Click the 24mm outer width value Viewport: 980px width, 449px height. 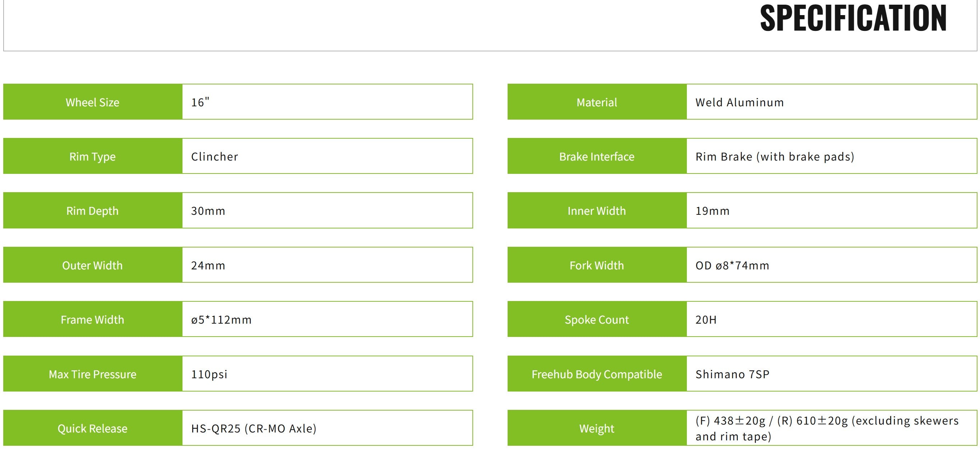tap(208, 265)
